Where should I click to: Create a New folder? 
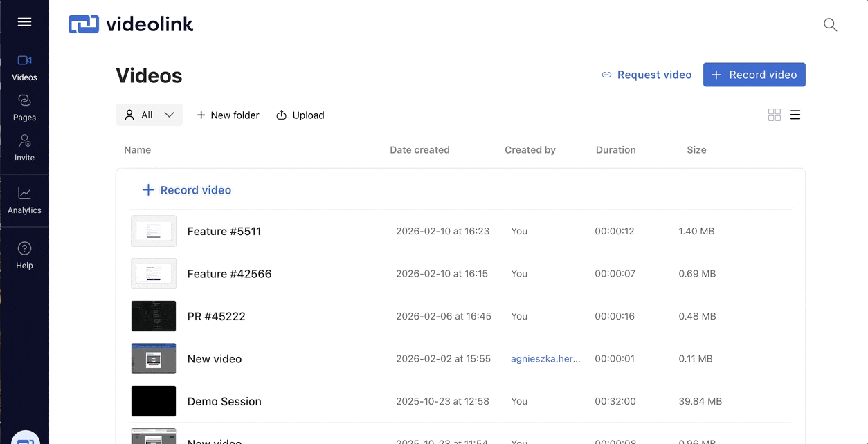pyautogui.click(x=228, y=115)
